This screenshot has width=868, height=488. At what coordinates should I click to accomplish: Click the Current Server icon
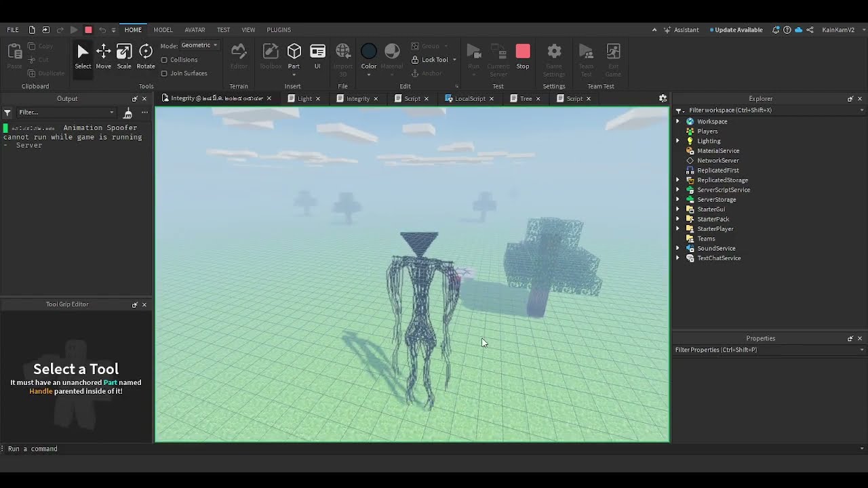pyautogui.click(x=498, y=52)
